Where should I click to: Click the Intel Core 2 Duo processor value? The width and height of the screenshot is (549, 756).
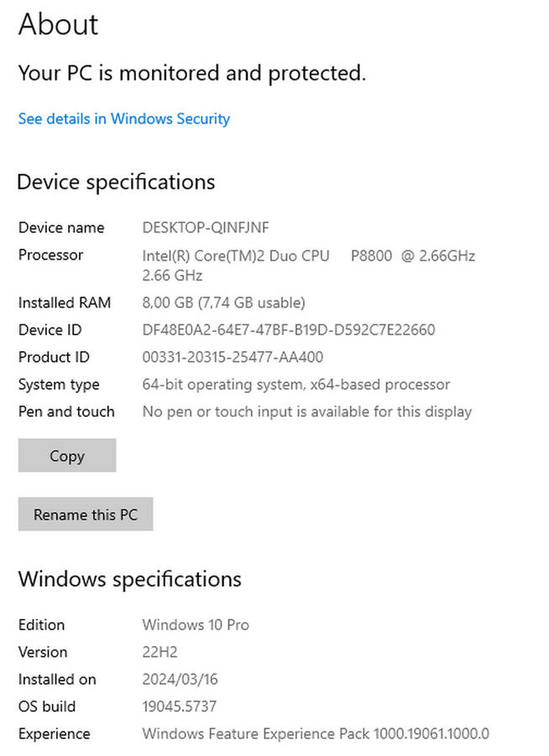[x=308, y=255]
